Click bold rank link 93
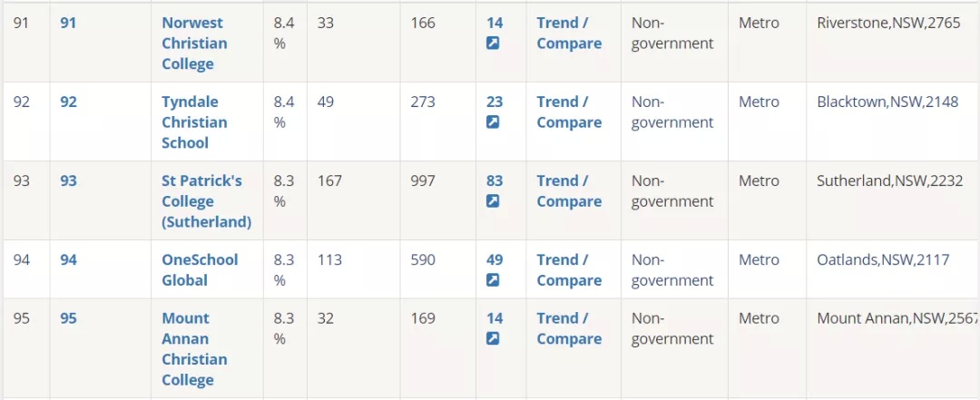The width and height of the screenshot is (980, 400). [68, 181]
